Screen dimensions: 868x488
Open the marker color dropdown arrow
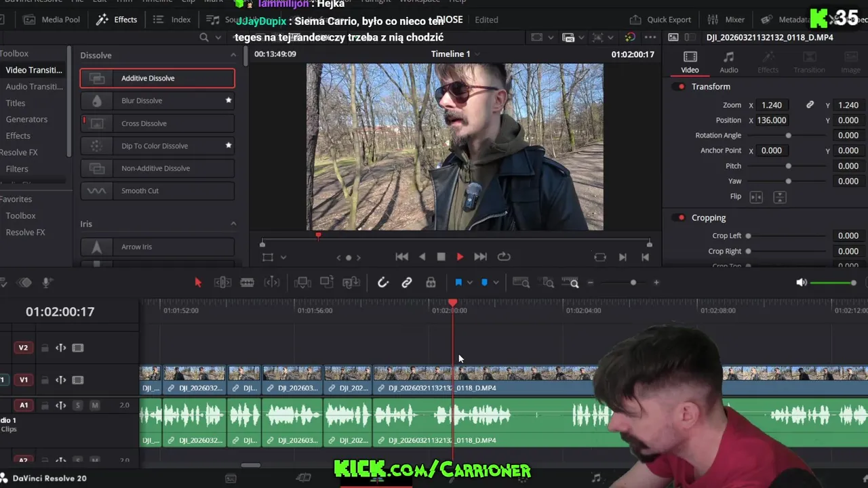click(496, 283)
